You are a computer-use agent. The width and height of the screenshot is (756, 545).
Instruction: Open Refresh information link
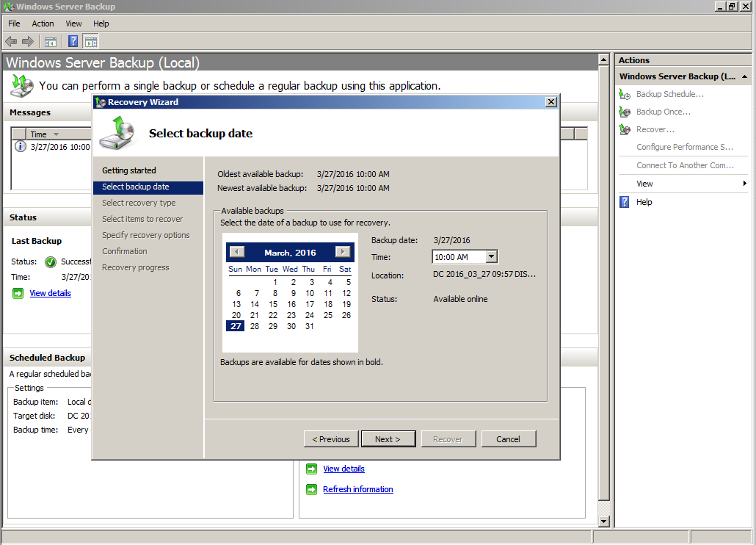point(357,489)
